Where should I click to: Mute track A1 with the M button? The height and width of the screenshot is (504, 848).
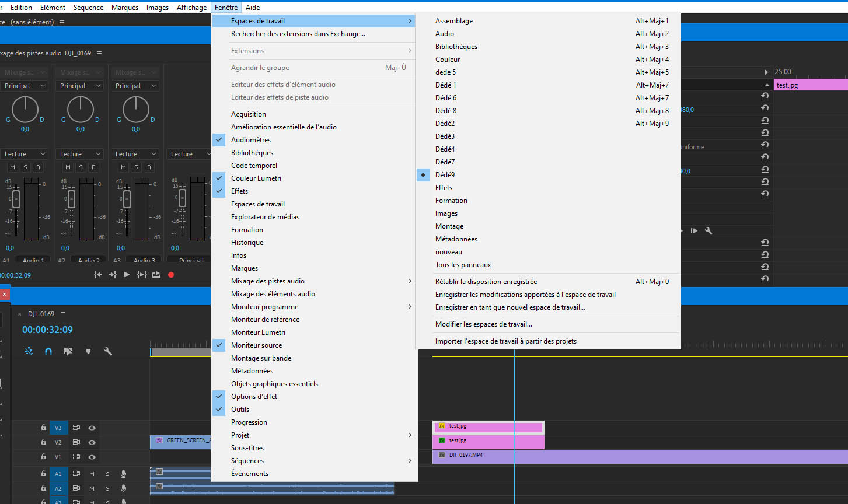pos(92,474)
